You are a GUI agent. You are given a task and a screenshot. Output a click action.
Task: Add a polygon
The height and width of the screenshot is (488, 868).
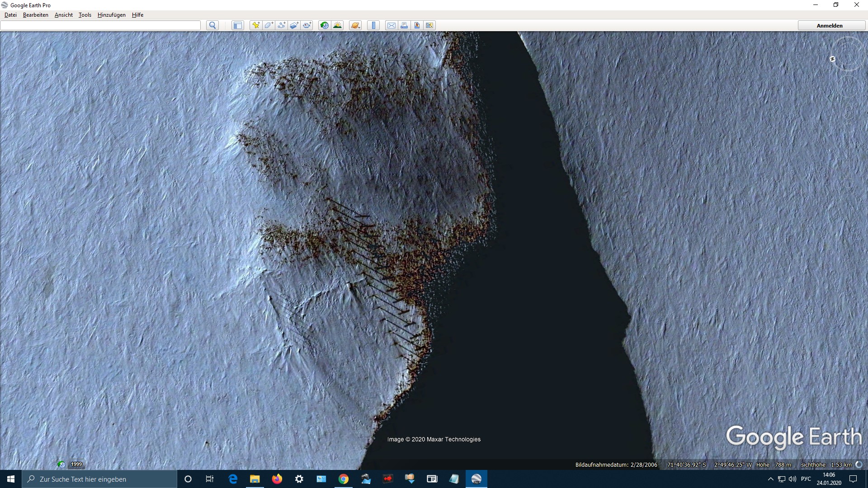[269, 25]
